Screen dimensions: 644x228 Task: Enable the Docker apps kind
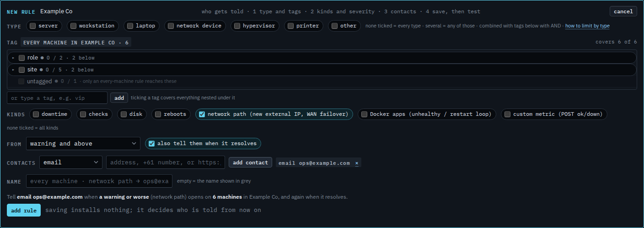point(364,114)
